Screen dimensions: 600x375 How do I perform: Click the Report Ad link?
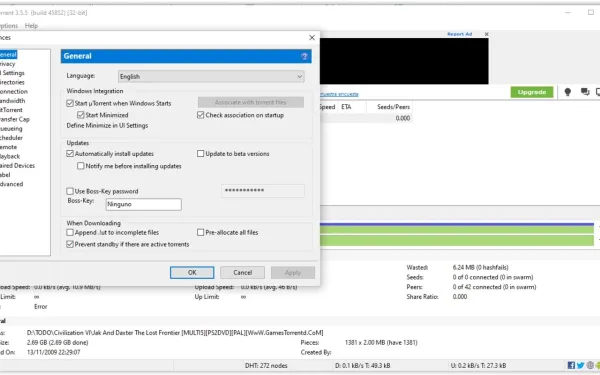click(x=459, y=34)
